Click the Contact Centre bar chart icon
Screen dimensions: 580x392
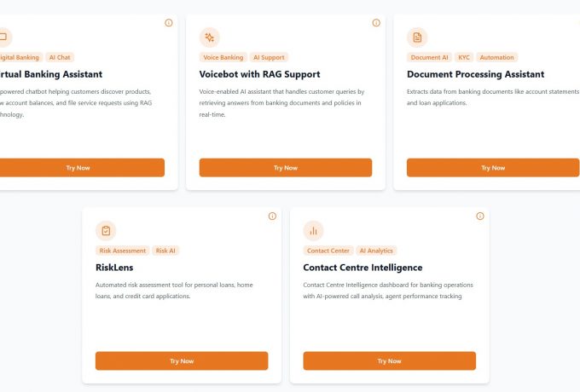[x=313, y=231]
